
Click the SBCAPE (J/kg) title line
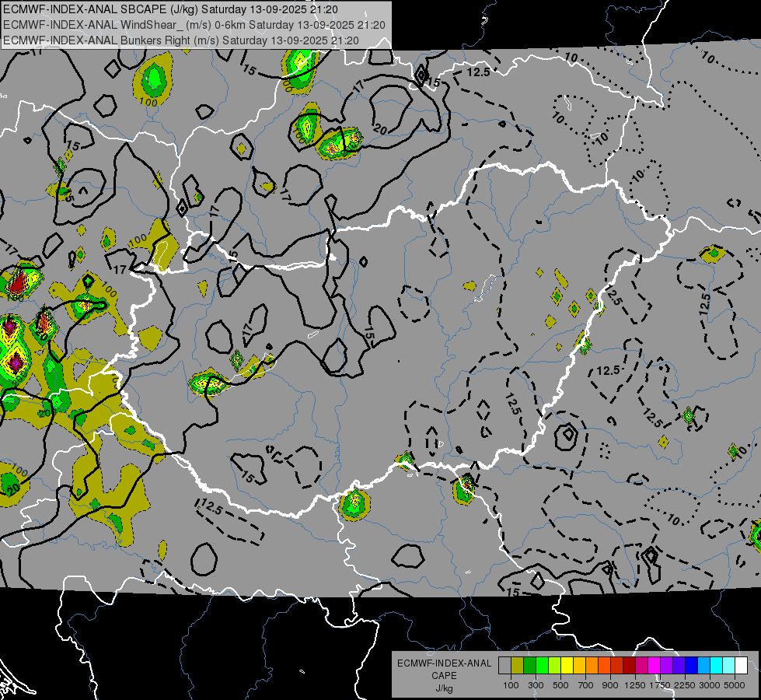tap(170, 9)
